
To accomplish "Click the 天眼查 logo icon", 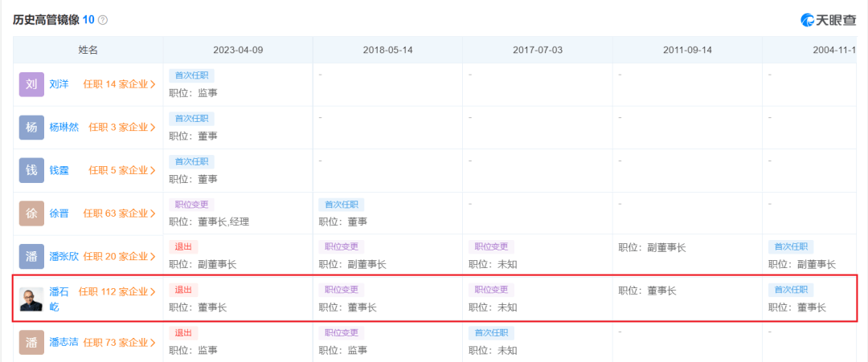I will [x=807, y=20].
